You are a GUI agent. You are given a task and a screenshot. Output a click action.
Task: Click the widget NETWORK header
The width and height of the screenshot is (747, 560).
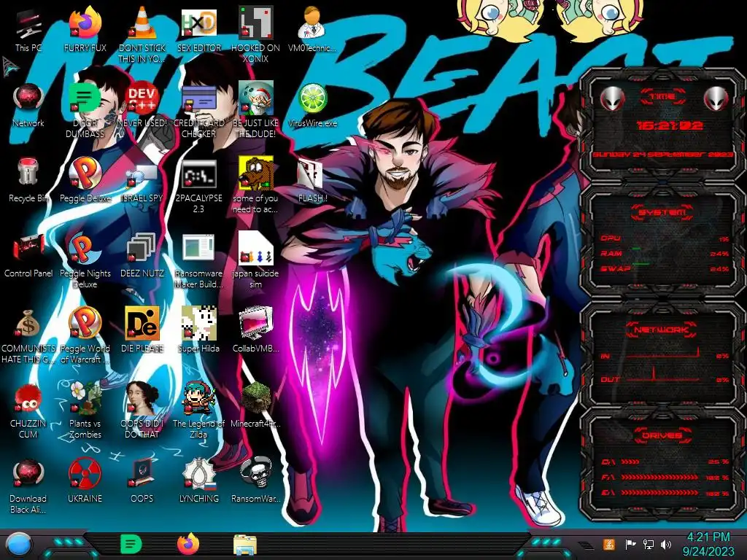point(662,329)
